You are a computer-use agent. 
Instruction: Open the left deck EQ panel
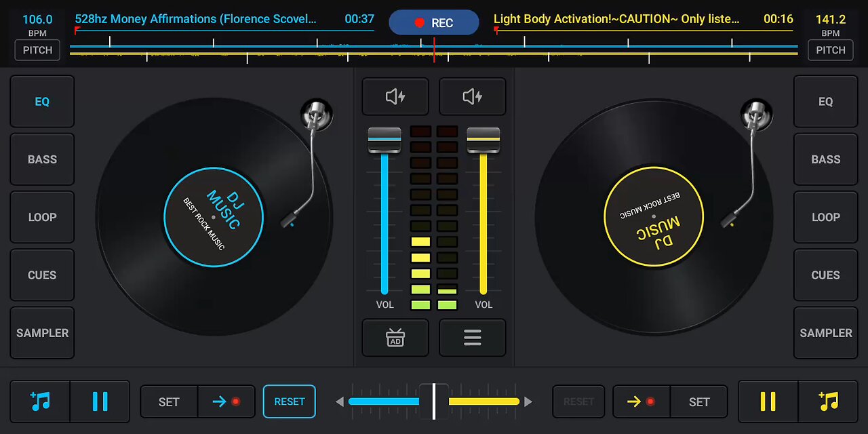coord(42,102)
